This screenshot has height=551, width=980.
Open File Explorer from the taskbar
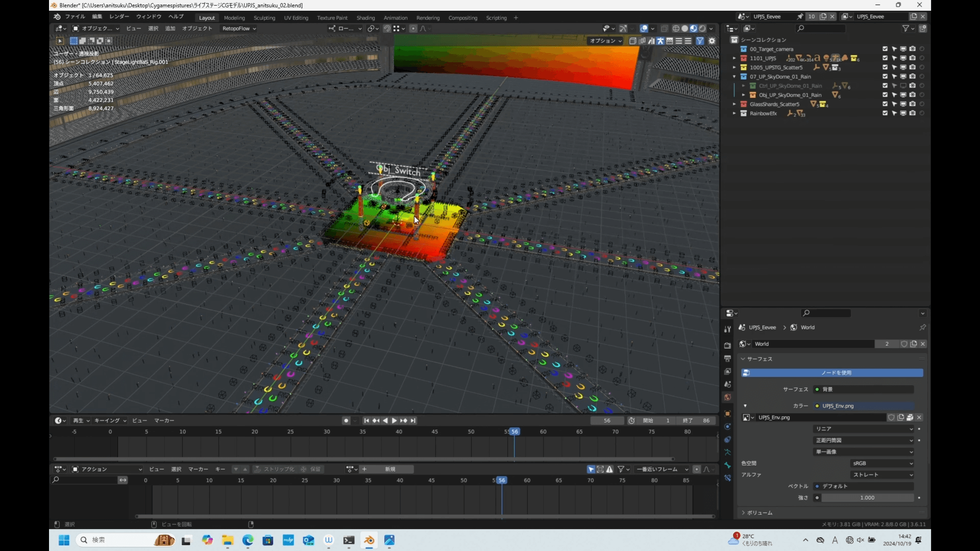click(x=227, y=540)
